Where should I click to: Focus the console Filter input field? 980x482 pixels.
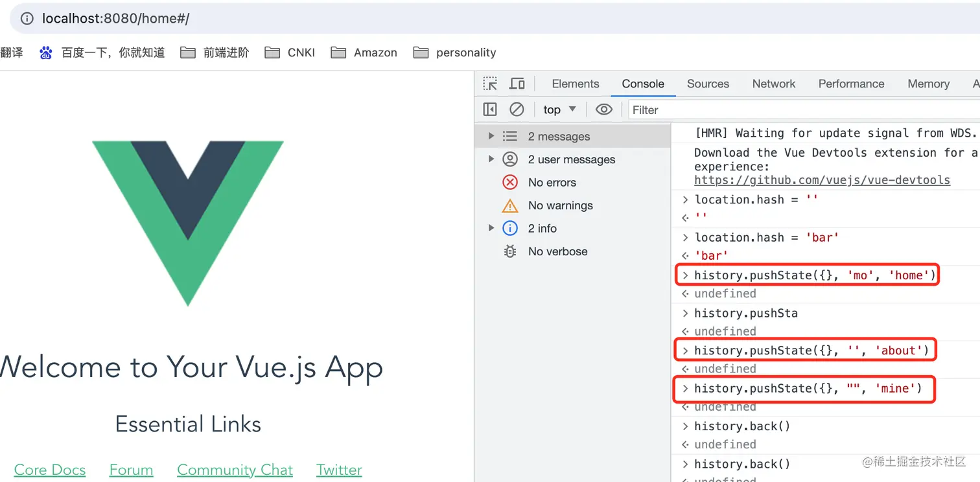pos(804,110)
